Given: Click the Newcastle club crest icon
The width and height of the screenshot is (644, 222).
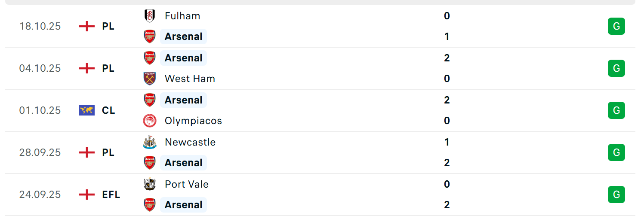Looking at the screenshot, I should pyautogui.click(x=149, y=142).
